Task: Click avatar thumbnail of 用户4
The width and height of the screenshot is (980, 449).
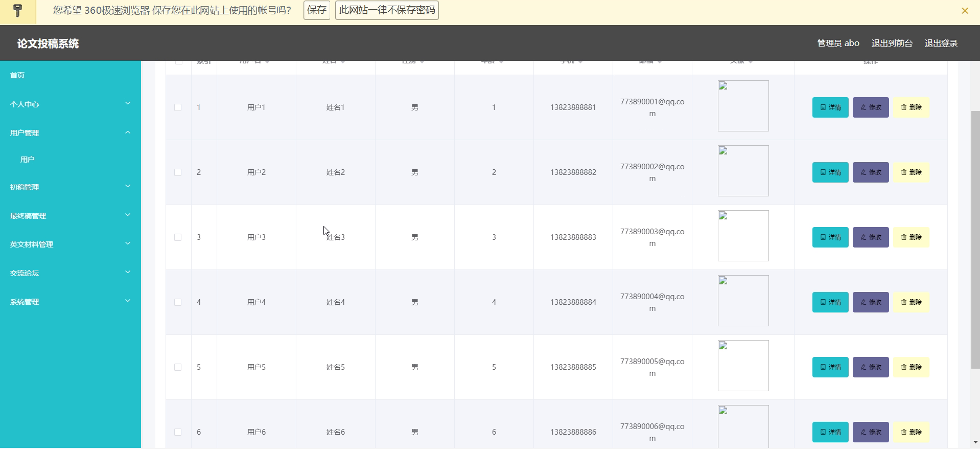Action: click(x=743, y=301)
